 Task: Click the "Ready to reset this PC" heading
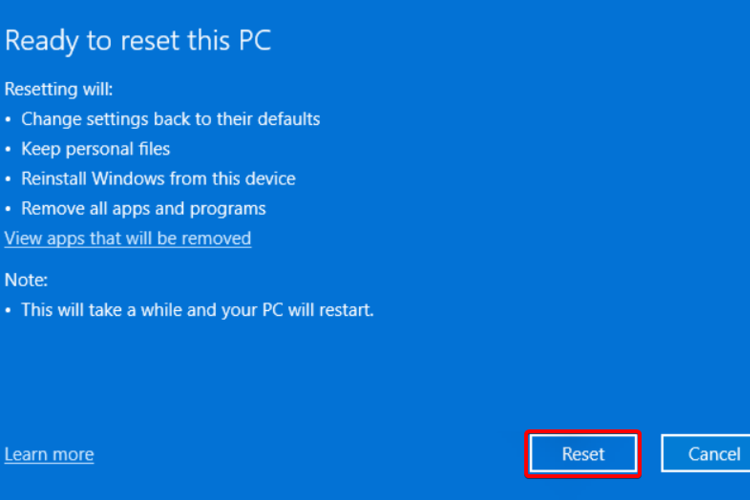point(138,41)
